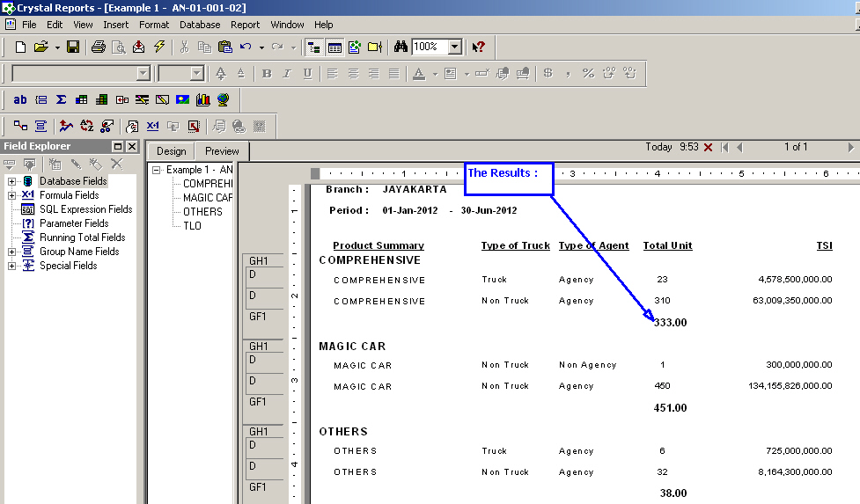Click the Insert Picture icon
The height and width of the screenshot is (504, 860).
tap(182, 99)
